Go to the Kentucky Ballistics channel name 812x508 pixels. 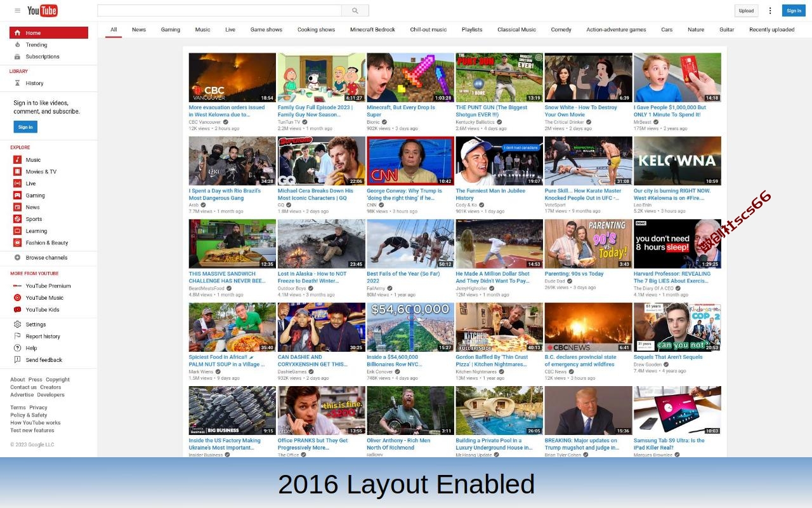point(475,122)
